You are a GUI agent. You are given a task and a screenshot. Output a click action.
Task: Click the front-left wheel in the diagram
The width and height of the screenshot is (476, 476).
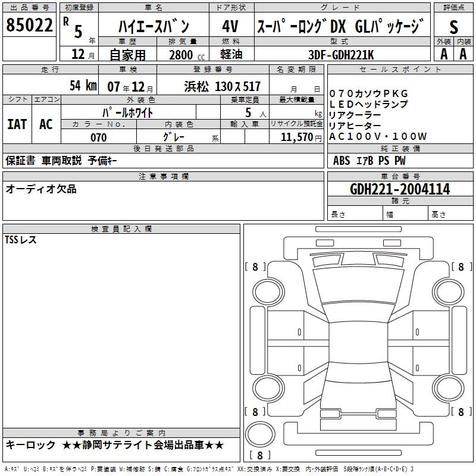pos(268,292)
